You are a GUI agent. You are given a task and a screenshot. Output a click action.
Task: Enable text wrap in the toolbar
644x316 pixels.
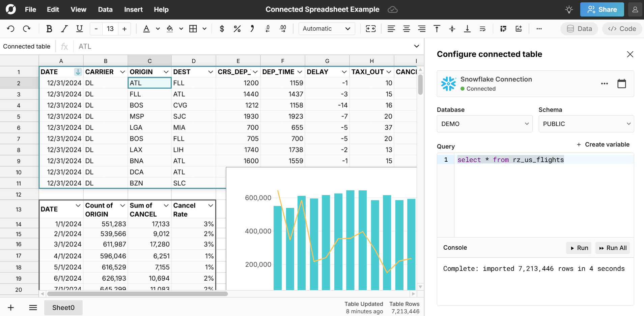[x=482, y=29]
